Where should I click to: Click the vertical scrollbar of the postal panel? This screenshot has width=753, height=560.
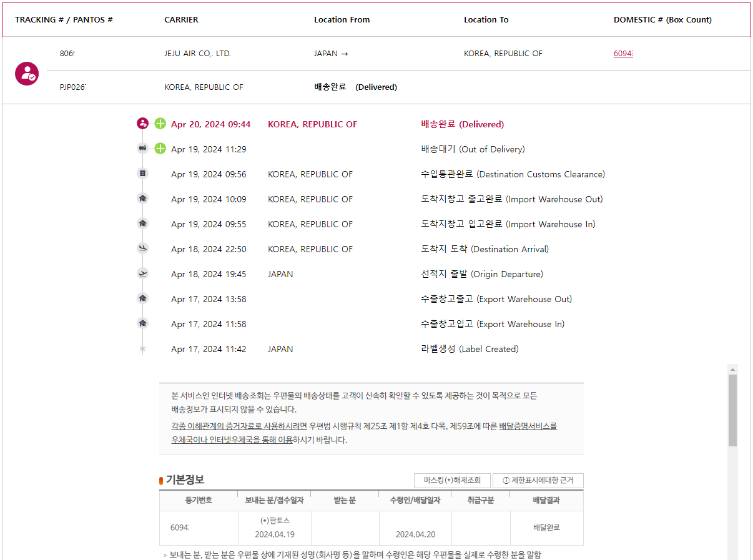[x=732, y=410]
